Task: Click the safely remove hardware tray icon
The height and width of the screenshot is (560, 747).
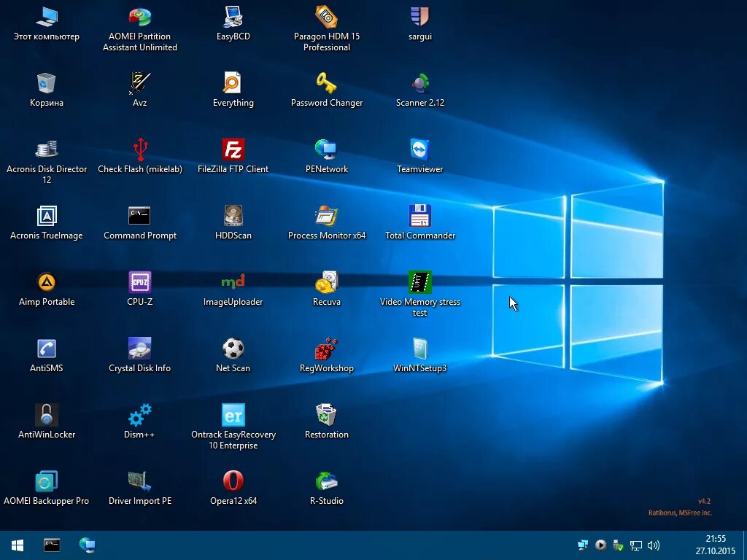Action: (619, 545)
